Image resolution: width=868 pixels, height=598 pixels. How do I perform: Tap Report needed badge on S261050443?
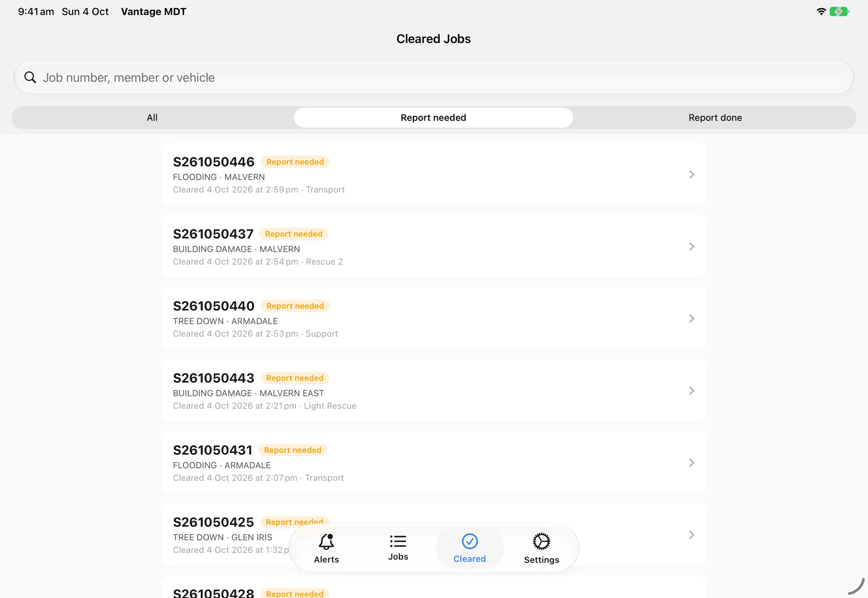[x=295, y=378]
